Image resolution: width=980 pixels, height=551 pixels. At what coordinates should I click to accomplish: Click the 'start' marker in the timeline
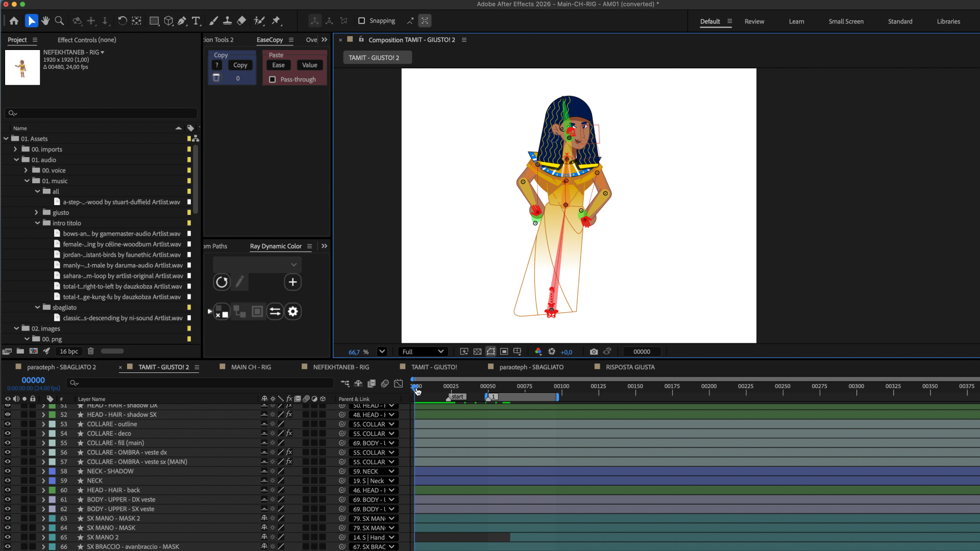click(x=457, y=396)
